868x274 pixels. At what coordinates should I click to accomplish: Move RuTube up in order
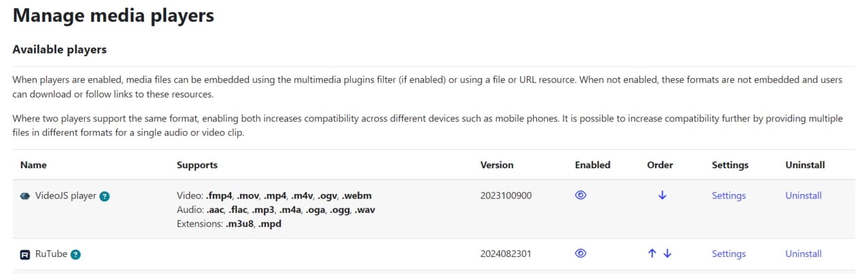click(x=652, y=253)
